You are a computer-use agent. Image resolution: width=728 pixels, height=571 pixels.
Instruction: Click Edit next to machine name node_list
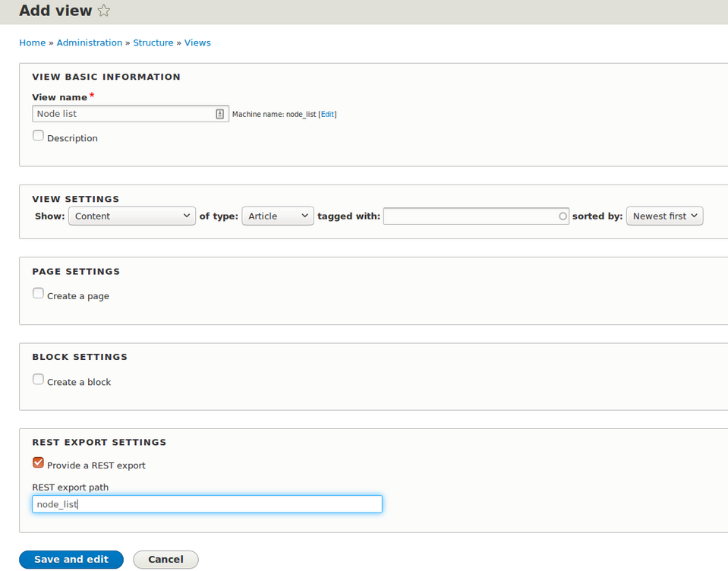tap(327, 114)
